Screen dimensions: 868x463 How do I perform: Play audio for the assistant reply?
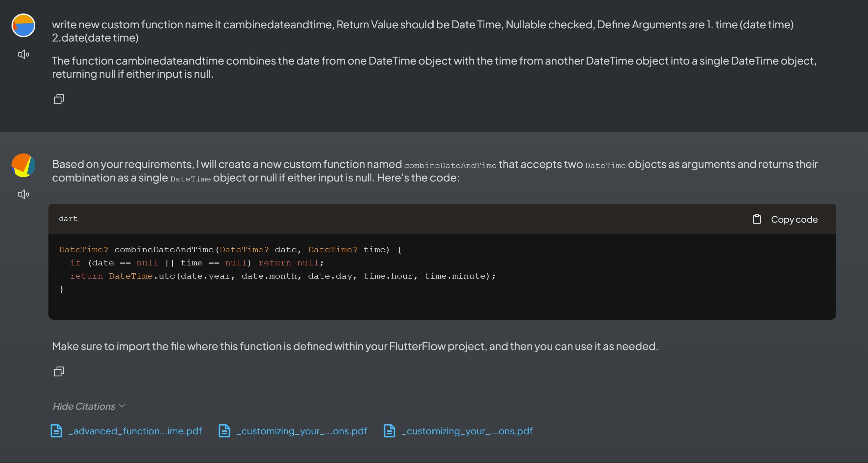click(x=23, y=194)
